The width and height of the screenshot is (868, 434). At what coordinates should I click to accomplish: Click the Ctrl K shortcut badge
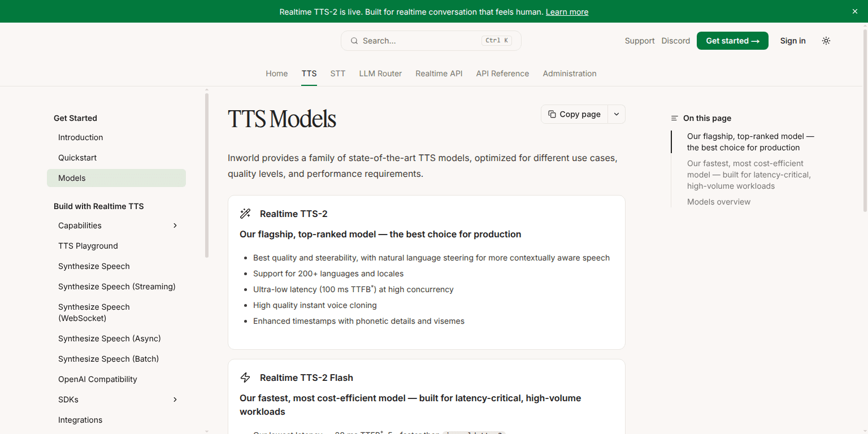point(497,41)
